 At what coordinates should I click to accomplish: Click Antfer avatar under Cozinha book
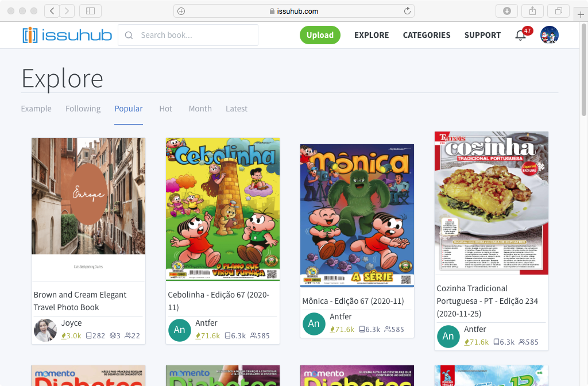click(448, 337)
